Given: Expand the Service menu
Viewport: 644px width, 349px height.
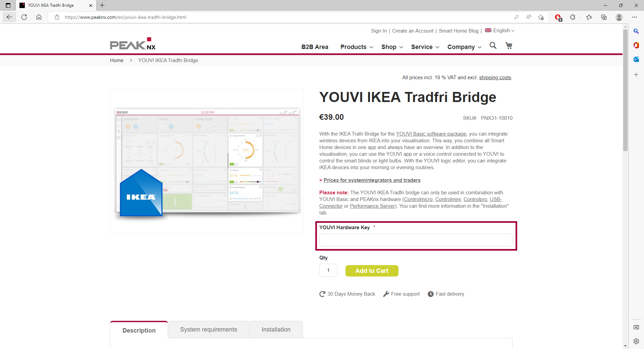Looking at the screenshot, I should (x=425, y=47).
